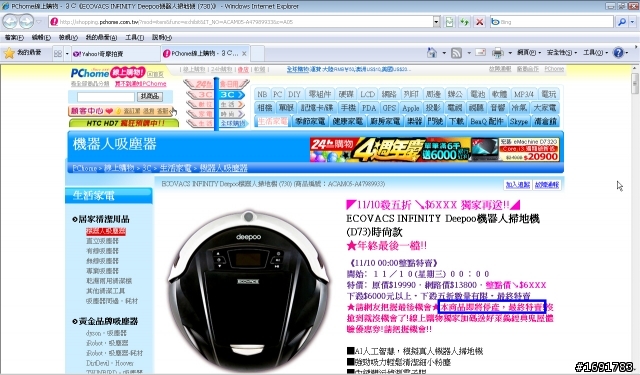This screenshot has height=375, width=640.
Task: Go forward using the browser Forward arrow
Action: [x=26, y=21]
